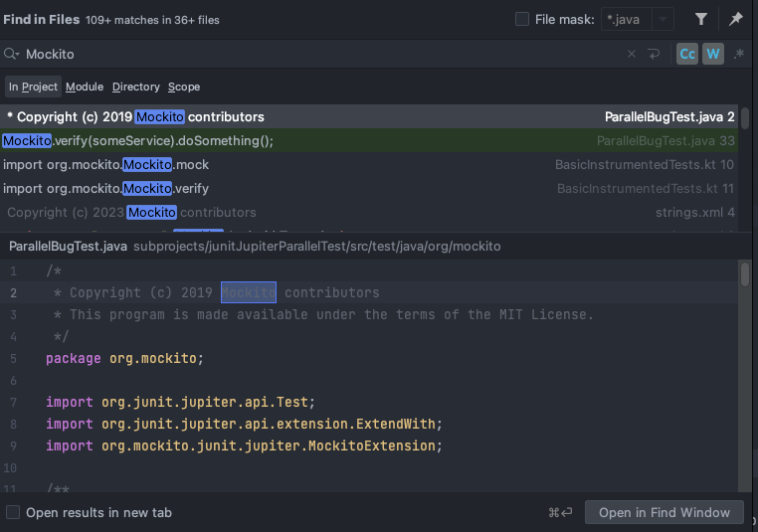Click Open in Find Window button
The width and height of the screenshot is (758, 532).
click(x=664, y=512)
